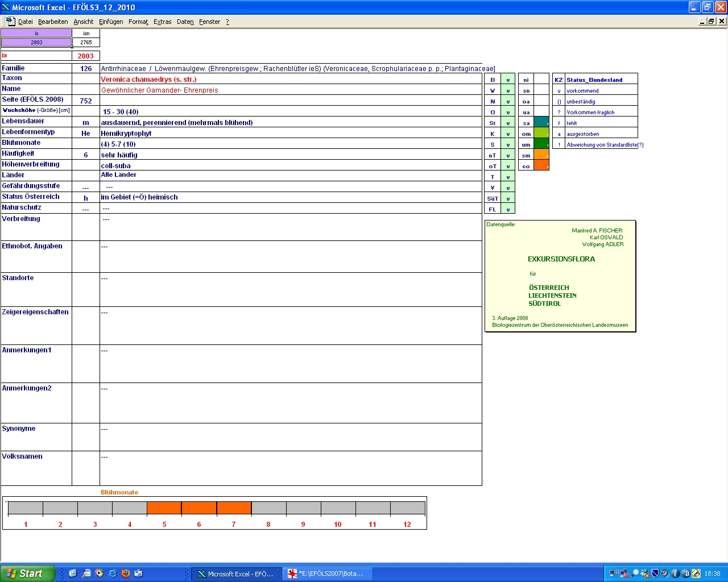The height and width of the screenshot is (582, 728).
Task: Click the 'v' status cell for Bundesland W
Action: [508, 90]
